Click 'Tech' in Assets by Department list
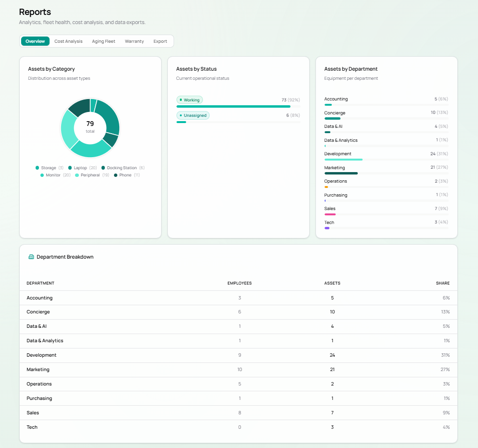This screenshot has height=448, width=478. coord(329,223)
